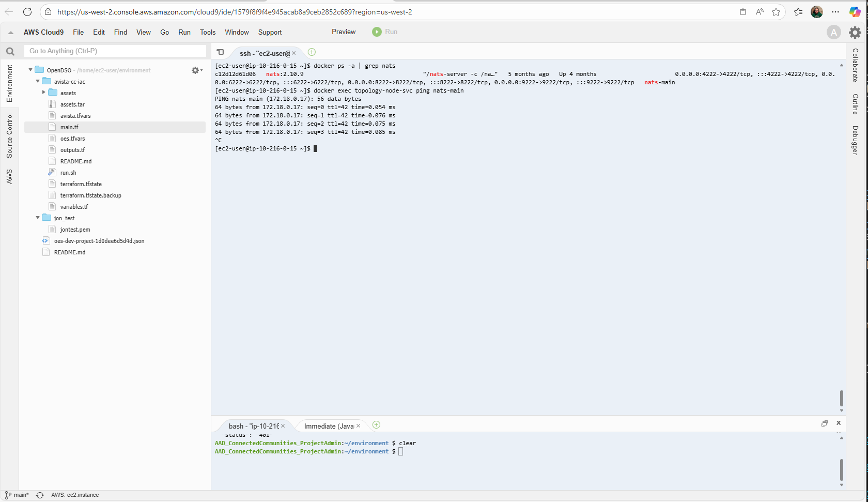Open the Run menu

coord(184,32)
